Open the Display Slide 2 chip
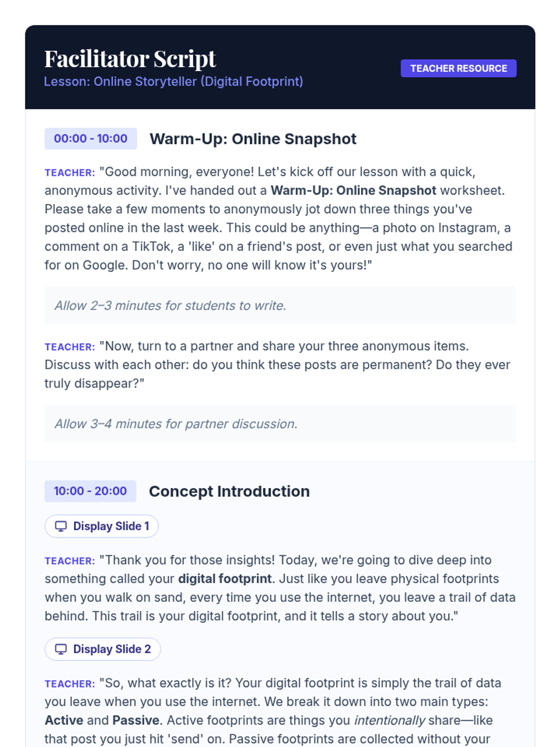 (x=103, y=649)
